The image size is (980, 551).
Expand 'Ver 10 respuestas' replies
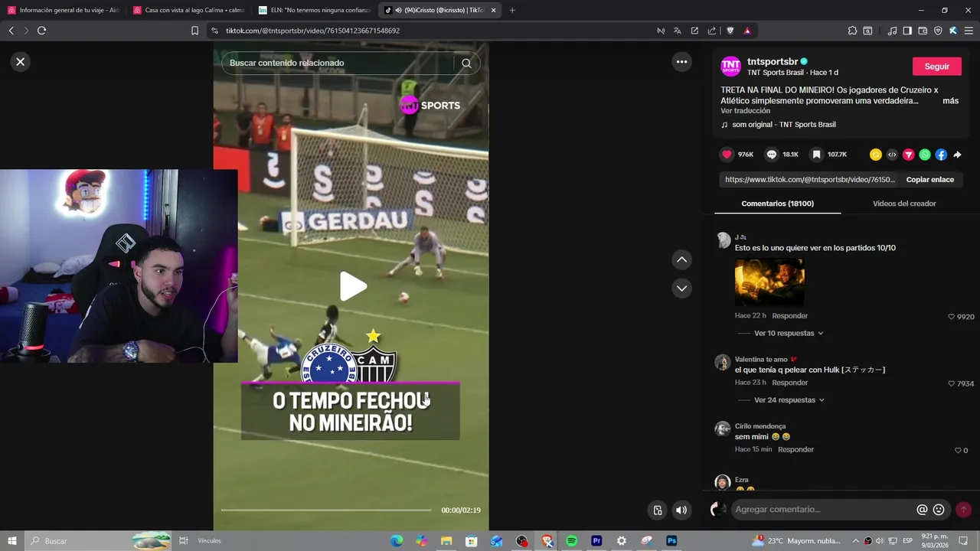click(x=789, y=334)
